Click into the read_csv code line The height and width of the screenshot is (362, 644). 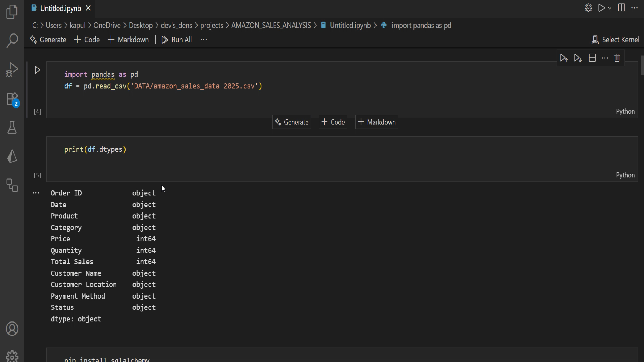click(x=163, y=86)
